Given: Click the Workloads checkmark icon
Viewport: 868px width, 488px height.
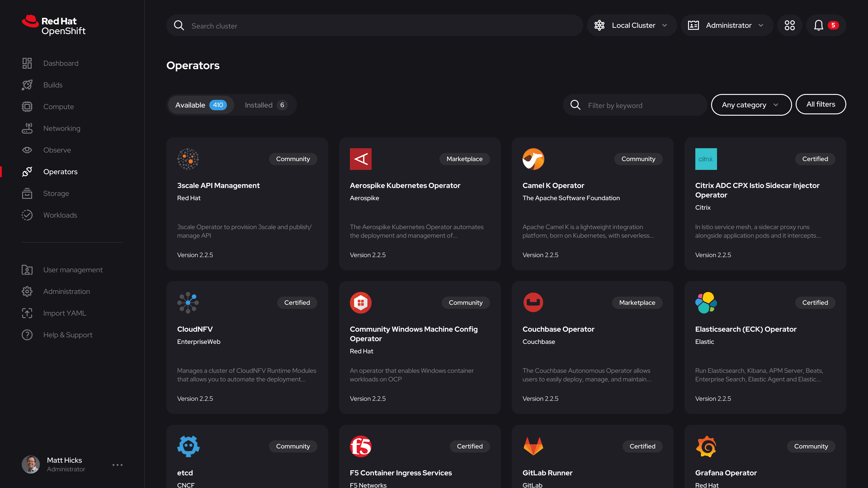Looking at the screenshot, I should (27, 215).
